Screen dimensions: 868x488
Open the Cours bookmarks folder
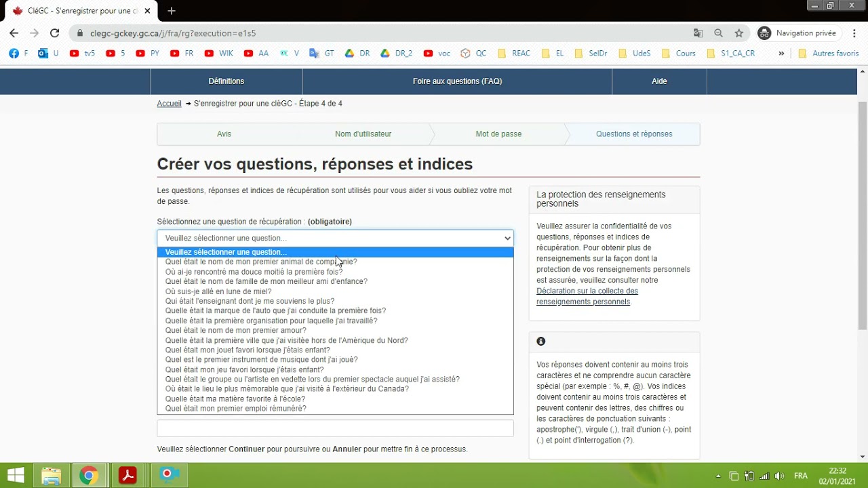point(678,54)
